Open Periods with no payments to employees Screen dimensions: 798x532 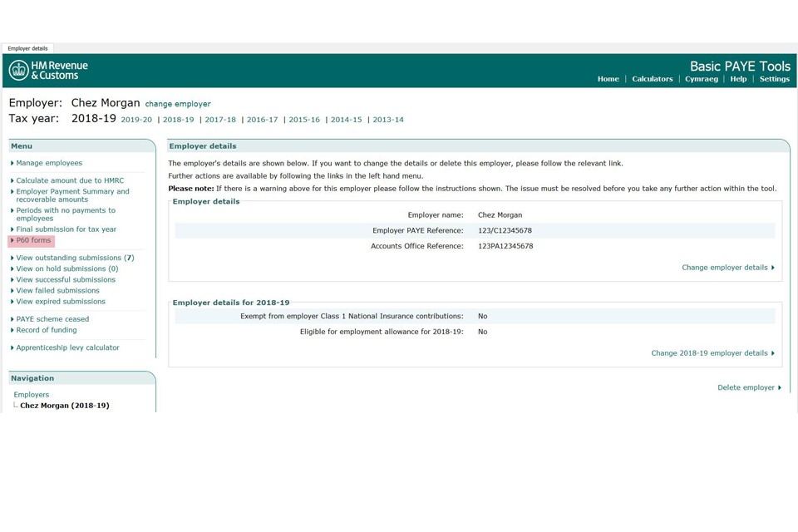[x=66, y=214]
